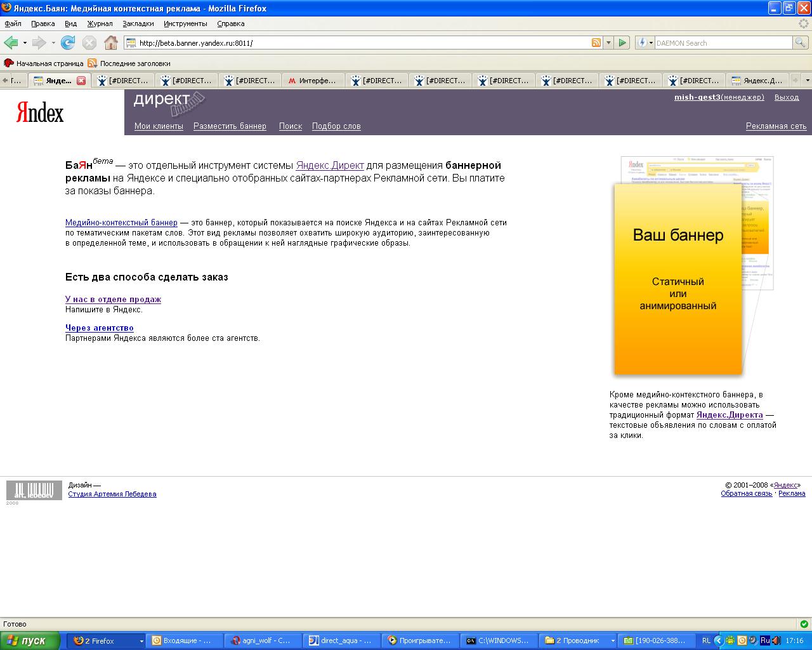Click the green Go arrow button
This screenshot has width=812, height=650.
pos(622,43)
